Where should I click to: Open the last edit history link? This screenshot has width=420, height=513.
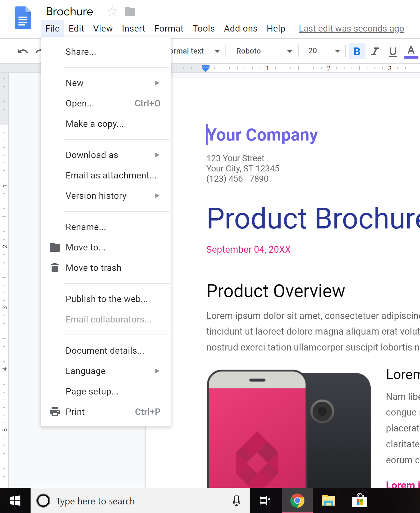tap(351, 29)
